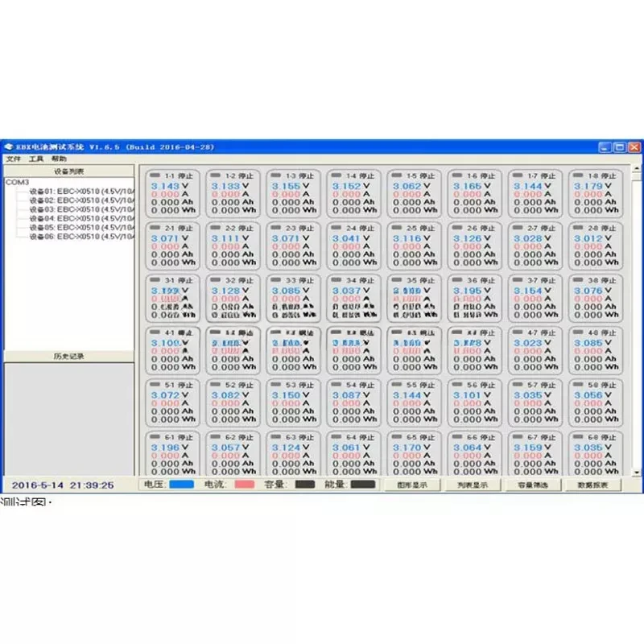The image size is (644, 644).
Task: Open the 帮助 menu
Action: [x=59, y=159]
